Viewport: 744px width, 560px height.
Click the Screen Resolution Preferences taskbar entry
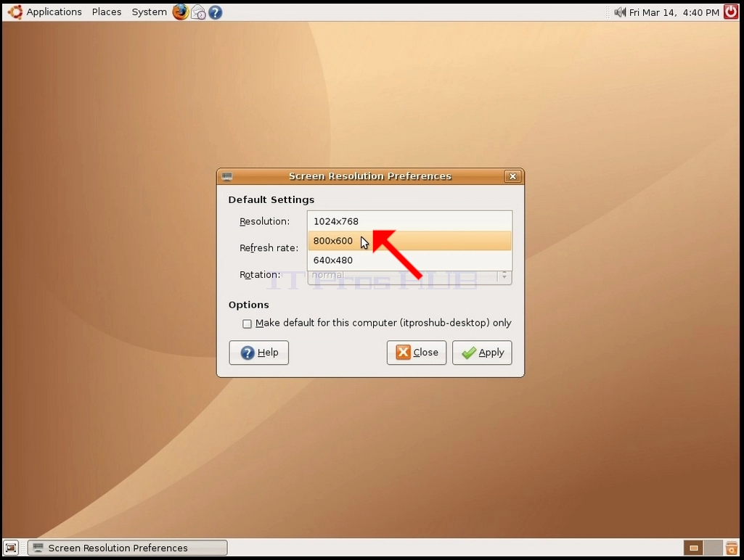128,548
